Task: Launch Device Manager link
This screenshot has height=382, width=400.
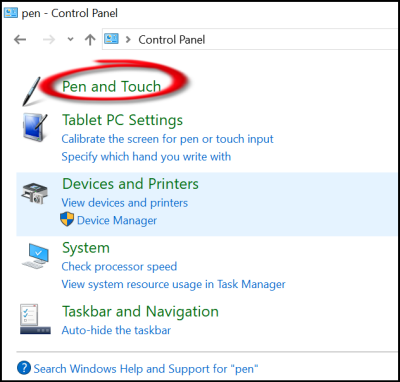Action: point(117,220)
